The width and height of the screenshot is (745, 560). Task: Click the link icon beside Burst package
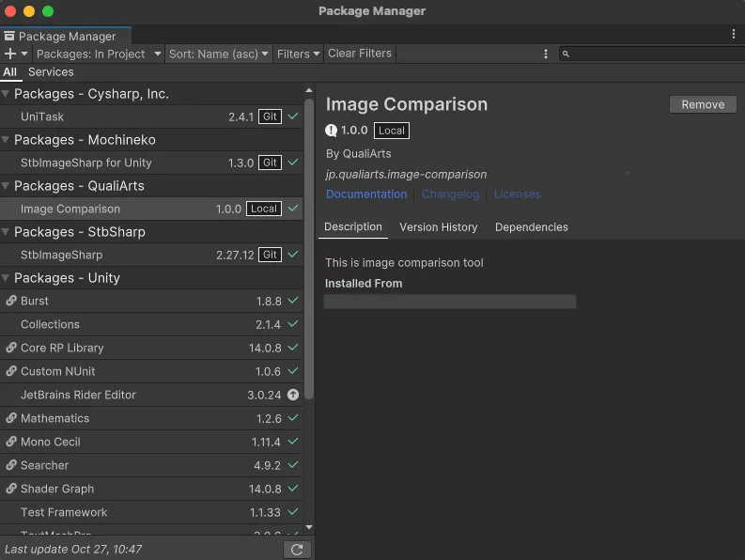coord(11,301)
